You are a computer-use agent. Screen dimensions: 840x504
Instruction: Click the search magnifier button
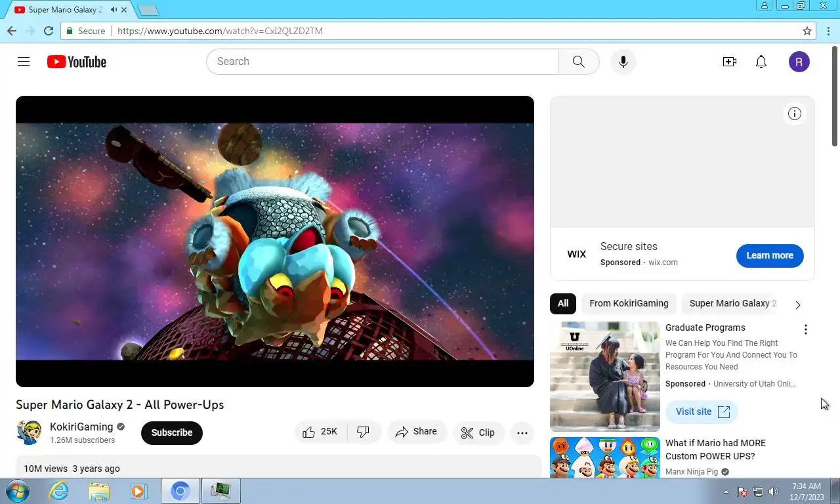(x=578, y=62)
